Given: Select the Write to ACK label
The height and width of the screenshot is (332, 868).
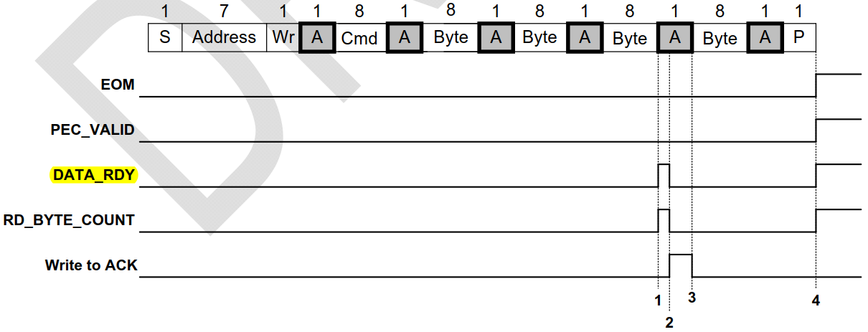Looking at the screenshot, I should [x=91, y=265].
